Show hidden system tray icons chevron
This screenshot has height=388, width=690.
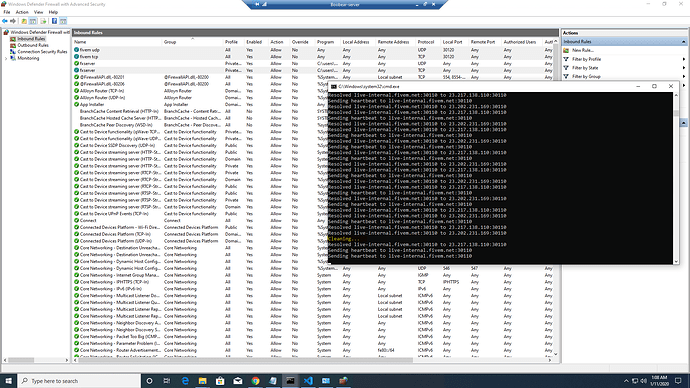tap(626, 381)
